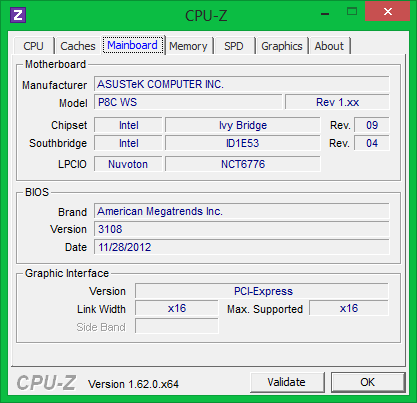Click the chipset vendor Intel field
The image size is (417, 403).
(128, 125)
